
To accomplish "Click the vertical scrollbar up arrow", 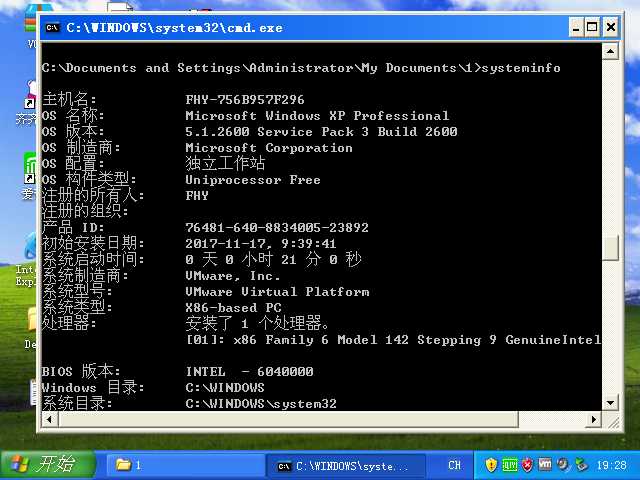I will [610, 51].
